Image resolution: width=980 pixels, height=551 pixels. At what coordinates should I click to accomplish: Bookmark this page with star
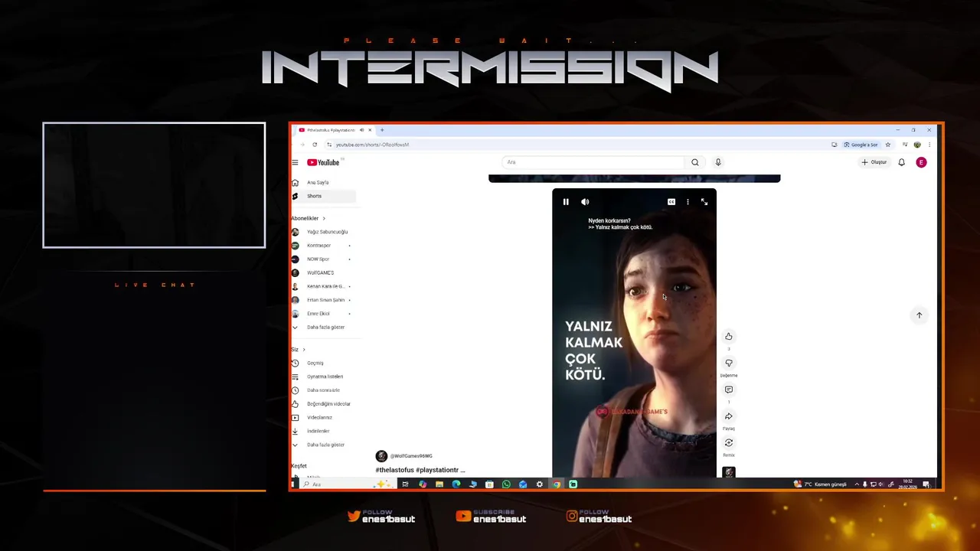[888, 145]
